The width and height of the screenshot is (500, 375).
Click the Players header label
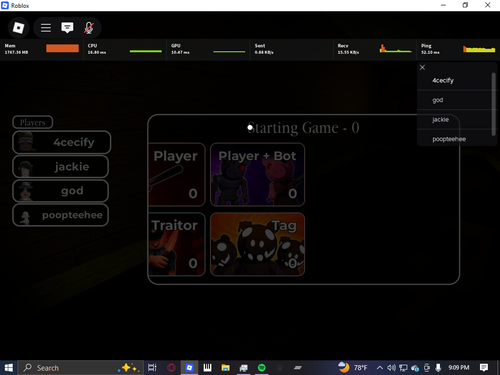pos(33,122)
